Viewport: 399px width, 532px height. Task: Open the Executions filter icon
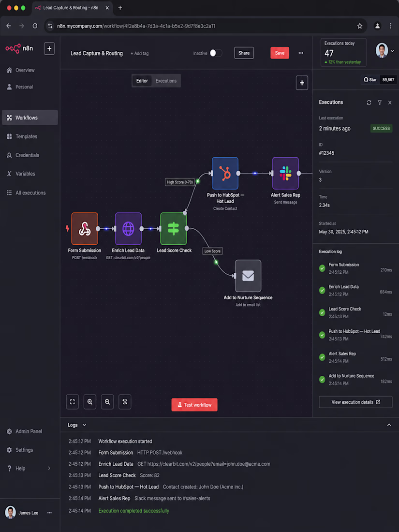[x=380, y=103]
